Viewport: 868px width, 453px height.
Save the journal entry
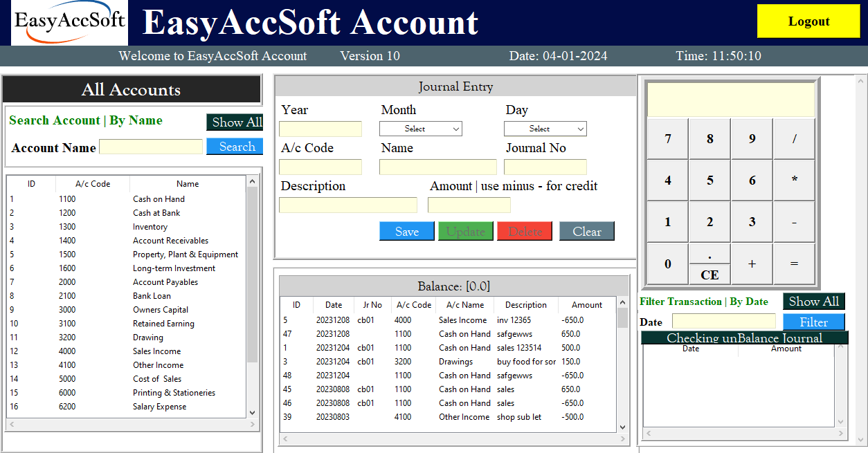[407, 232]
